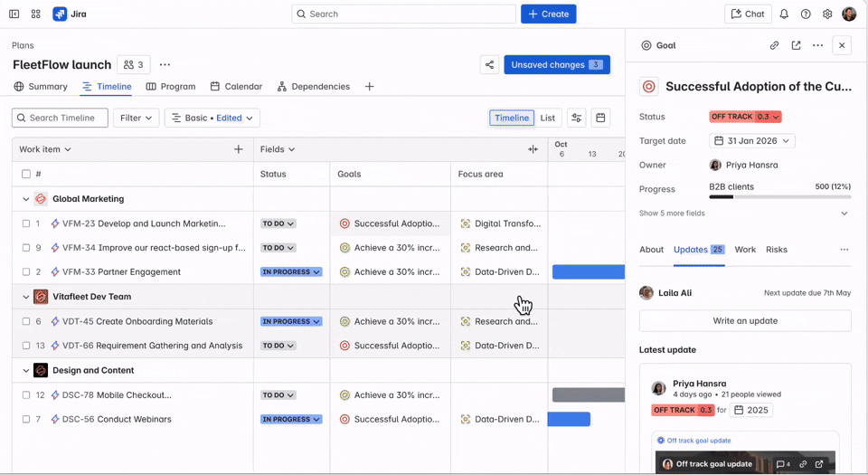
Task: Change VFM-33 In Progress status dropdown
Action: (291, 271)
